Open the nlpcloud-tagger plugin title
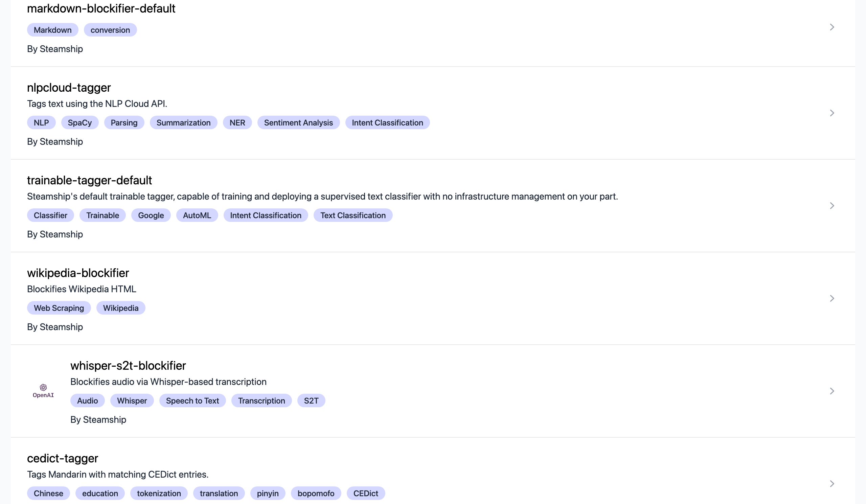 69,88
